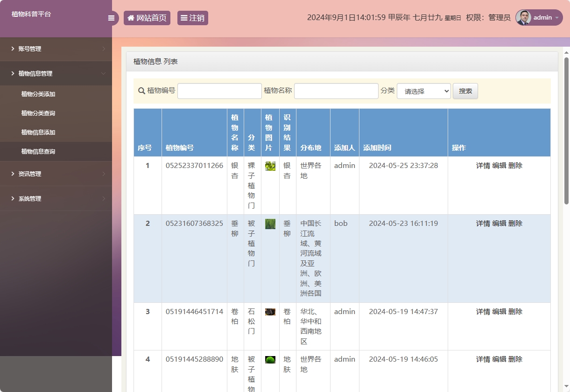Open the 银杏 plant image thumbnail
This screenshot has width=570, height=392.
click(x=270, y=166)
